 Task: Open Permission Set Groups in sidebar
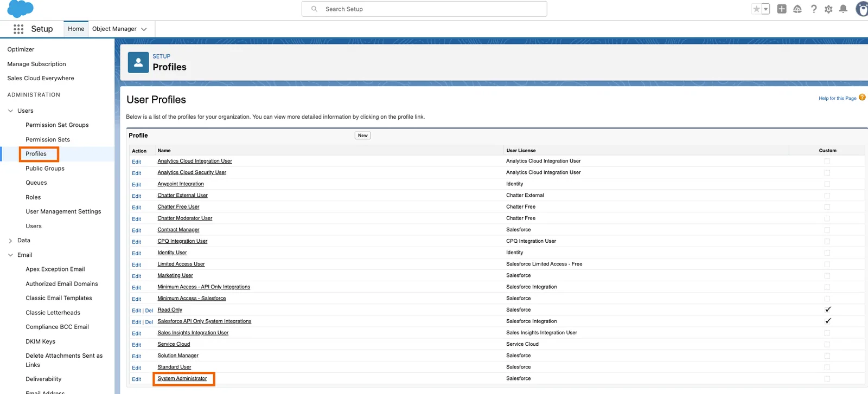click(57, 125)
